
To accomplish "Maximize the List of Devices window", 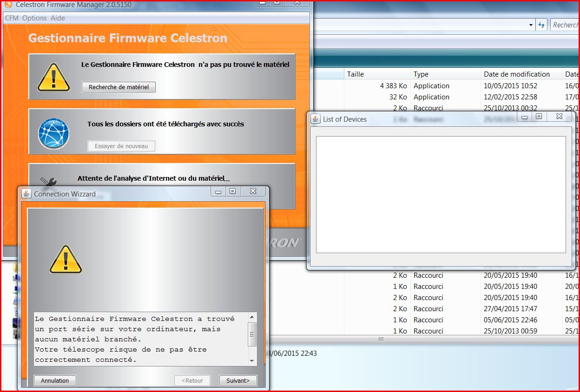I will point(539,117).
